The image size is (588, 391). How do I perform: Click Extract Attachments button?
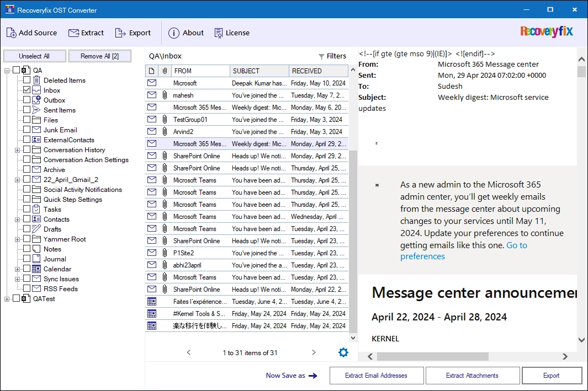pos(473,375)
